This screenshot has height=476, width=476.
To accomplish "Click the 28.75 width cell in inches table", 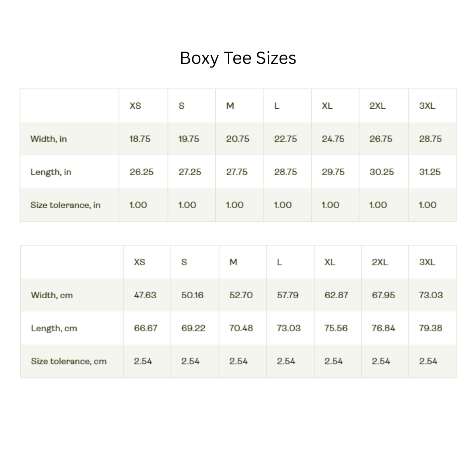I will click(x=430, y=139).
